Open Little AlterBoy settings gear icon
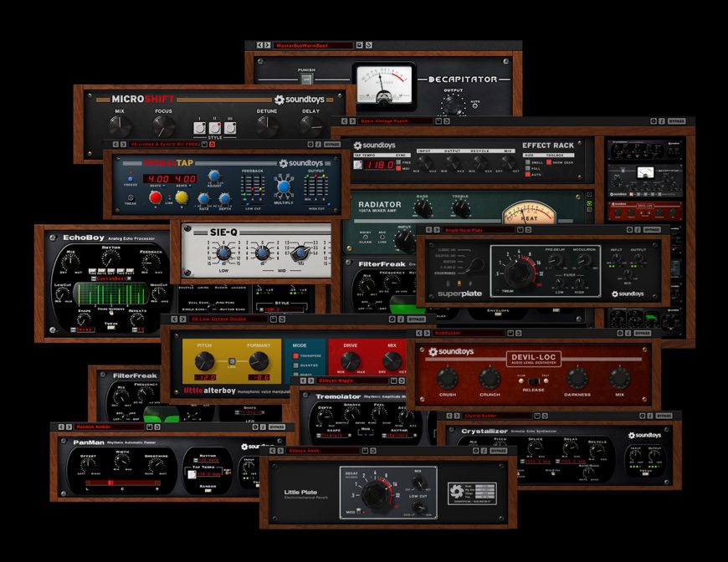Image resolution: width=728 pixels, height=562 pixels. (x=392, y=319)
